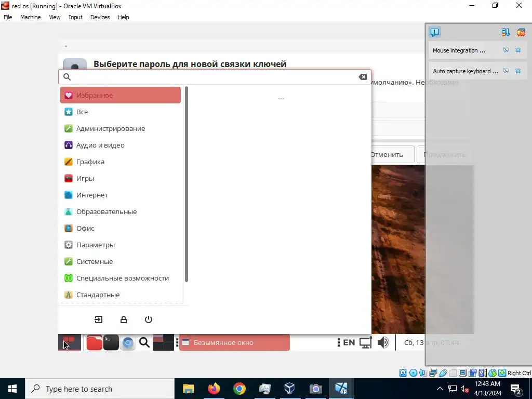Image resolution: width=532 pixels, height=399 pixels.
Task: Open the Интернет category
Action: (121, 195)
